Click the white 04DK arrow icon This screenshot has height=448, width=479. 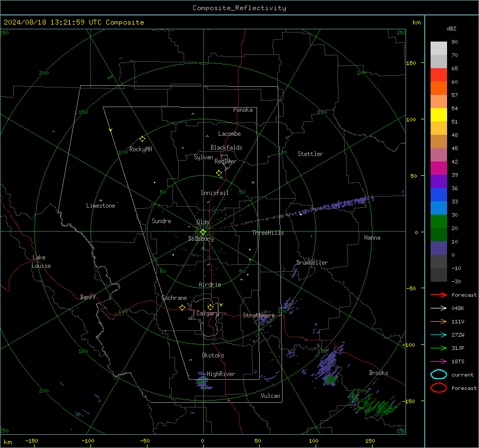(x=439, y=308)
